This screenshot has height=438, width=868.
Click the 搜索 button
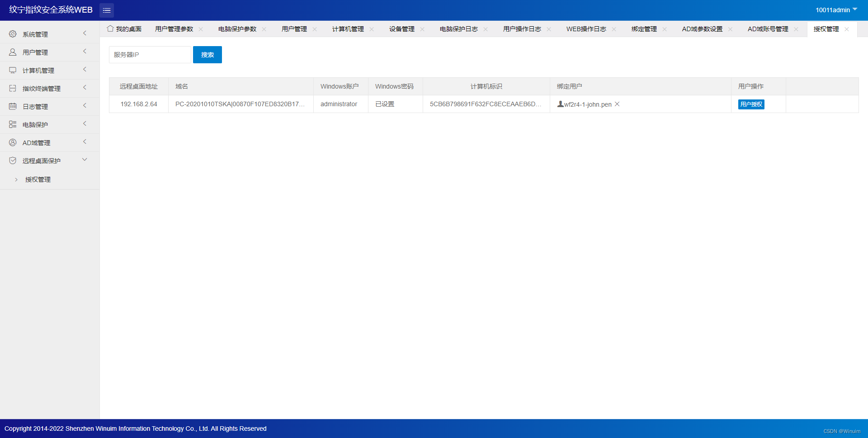(x=208, y=55)
